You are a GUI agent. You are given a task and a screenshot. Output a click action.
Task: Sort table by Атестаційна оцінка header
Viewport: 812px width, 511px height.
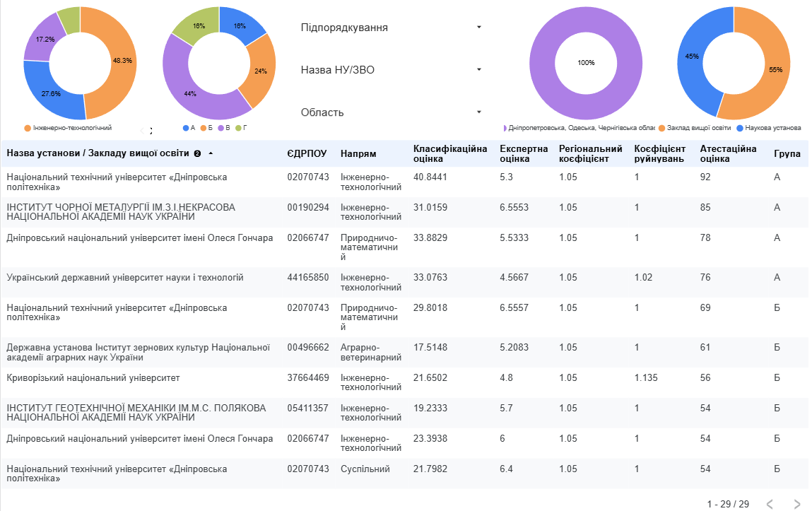coord(728,154)
